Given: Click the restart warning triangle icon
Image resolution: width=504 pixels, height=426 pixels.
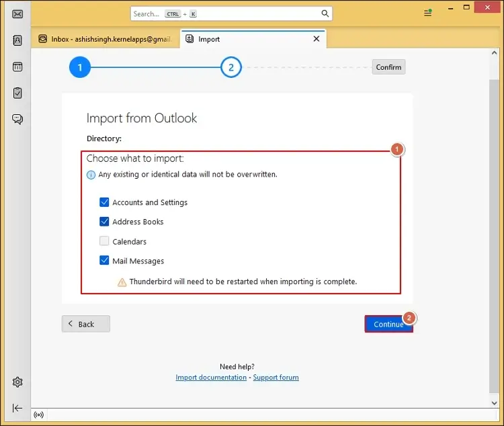Looking at the screenshot, I should (122, 282).
